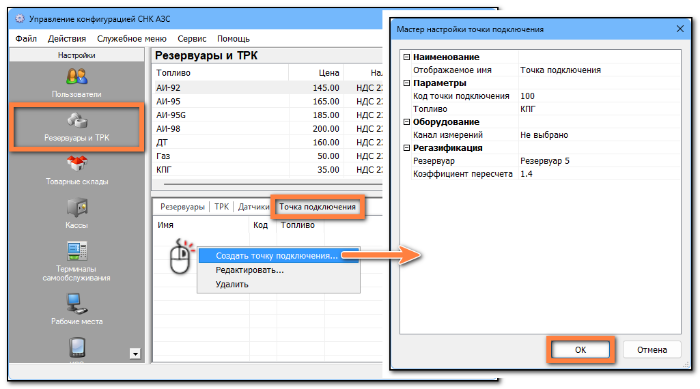Expand the sidebar settings dropdown arrow
The width and height of the screenshot is (700, 389).
(x=135, y=354)
